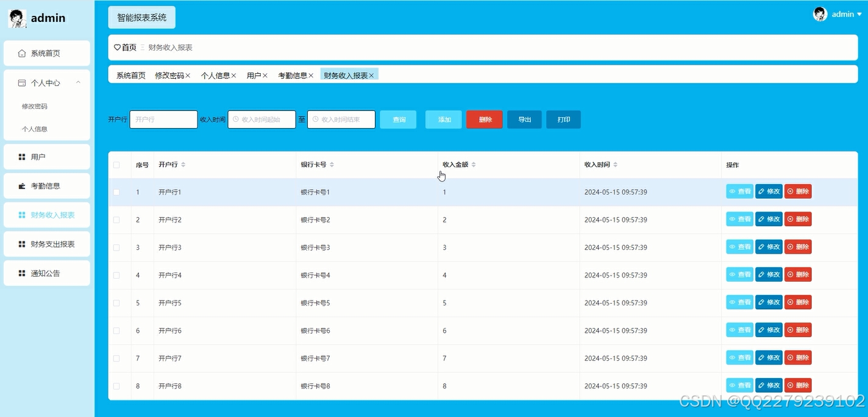
Task: Sort table by 开户行 column arrows
Action: [183, 165]
